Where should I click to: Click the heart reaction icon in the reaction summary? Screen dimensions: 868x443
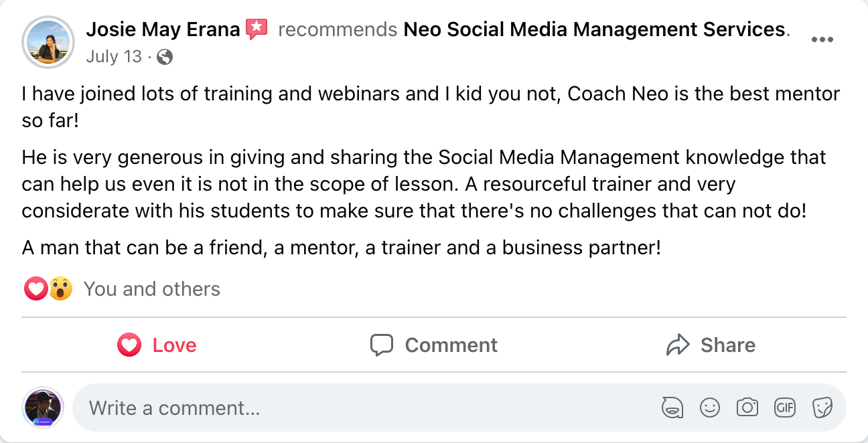[x=35, y=289]
